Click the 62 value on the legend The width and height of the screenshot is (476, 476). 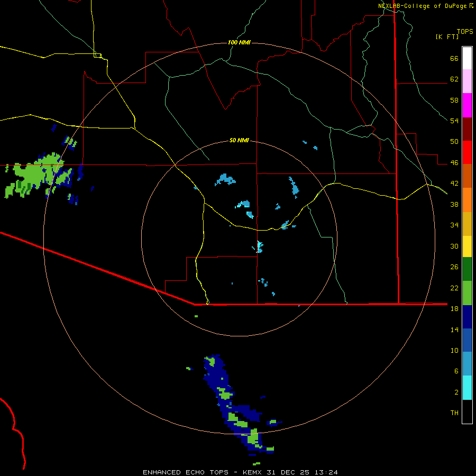tap(454, 79)
